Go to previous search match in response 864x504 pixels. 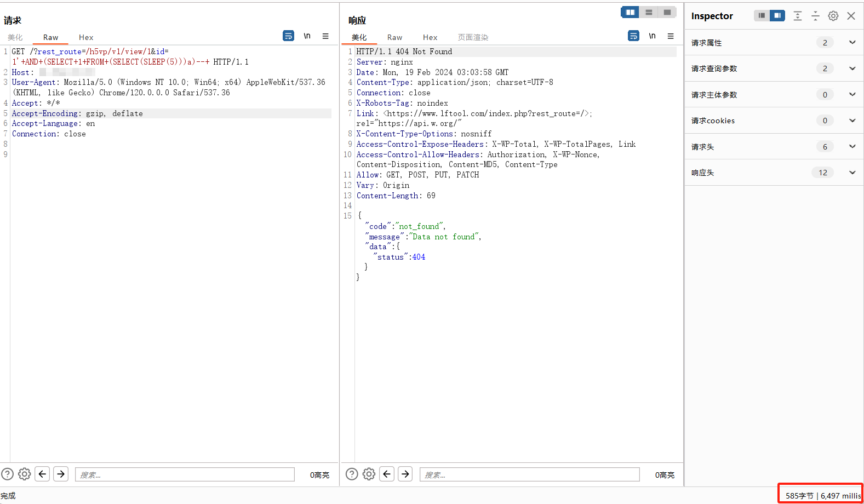(x=387, y=474)
